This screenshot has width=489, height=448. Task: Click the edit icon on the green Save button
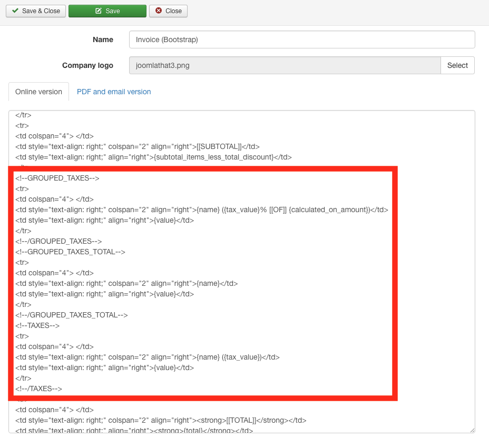coord(99,11)
